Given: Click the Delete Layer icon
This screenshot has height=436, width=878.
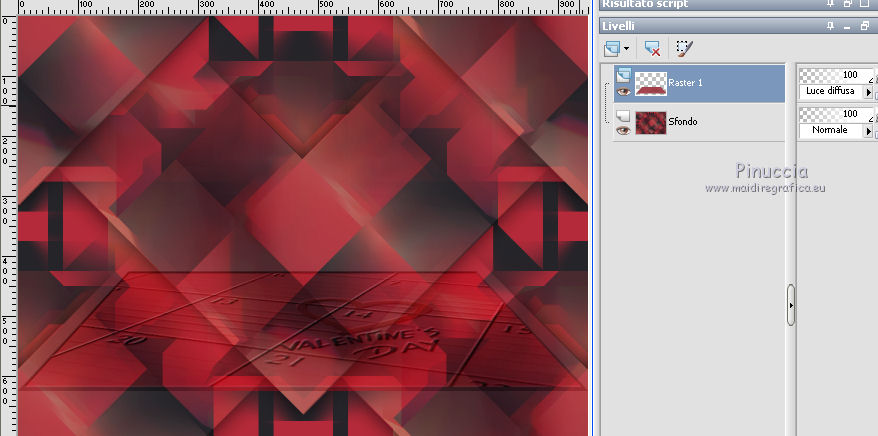Looking at the screenshot, I should [652, 49].
